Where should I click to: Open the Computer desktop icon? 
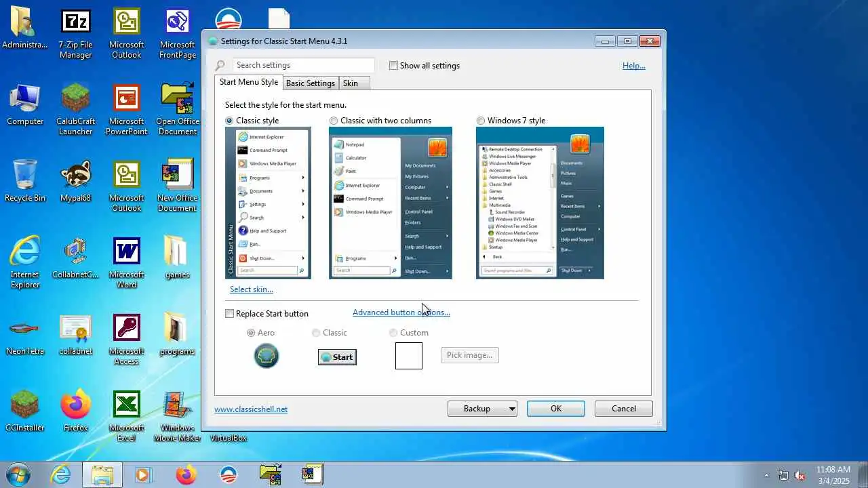[25, 105]
